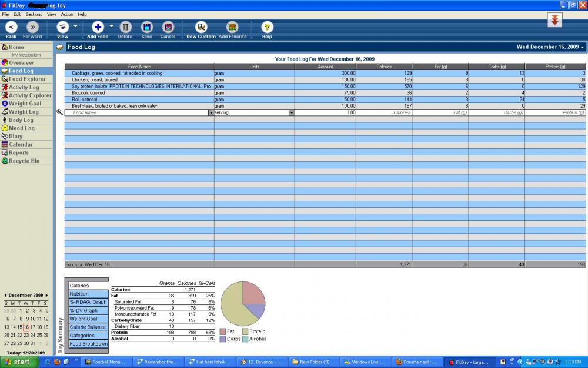The width and height of the screenshot is (588, 368).
Task: Open Help from the toolbar
Action: 267,27
